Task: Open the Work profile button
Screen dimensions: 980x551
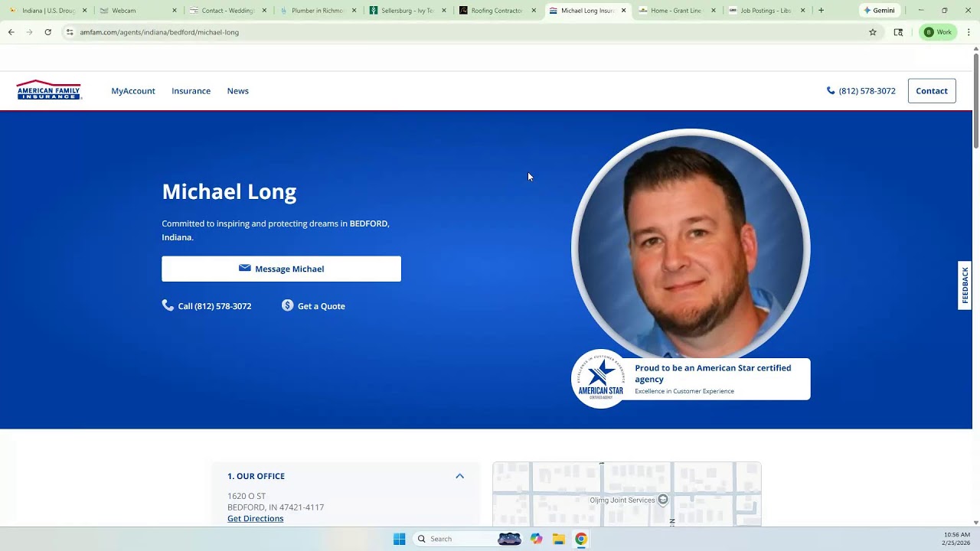Action: [938, 32]
